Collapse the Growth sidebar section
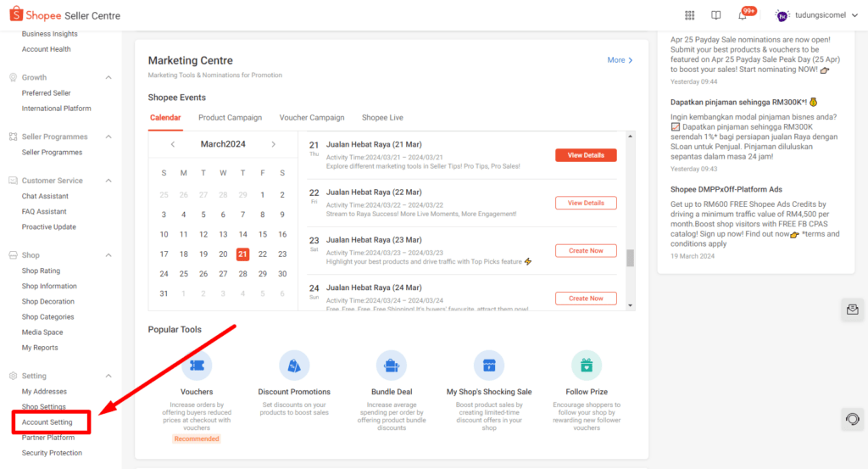 click(x=108, y=77)
